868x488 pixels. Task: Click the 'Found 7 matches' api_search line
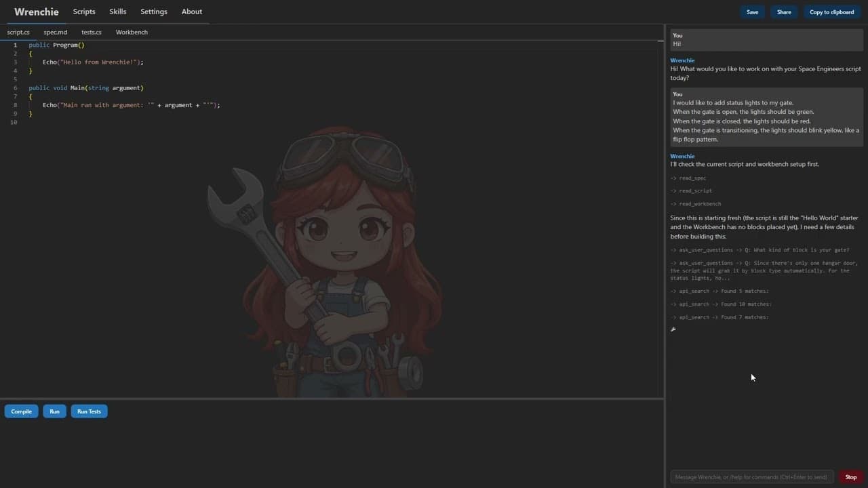[719, 317]
